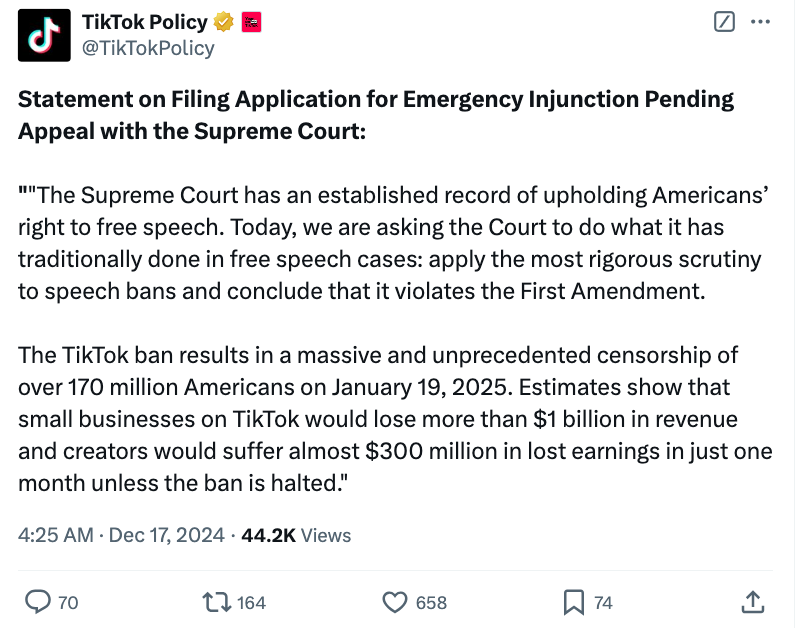Click the reply speech bubble icon

click(x=37, y=601)
